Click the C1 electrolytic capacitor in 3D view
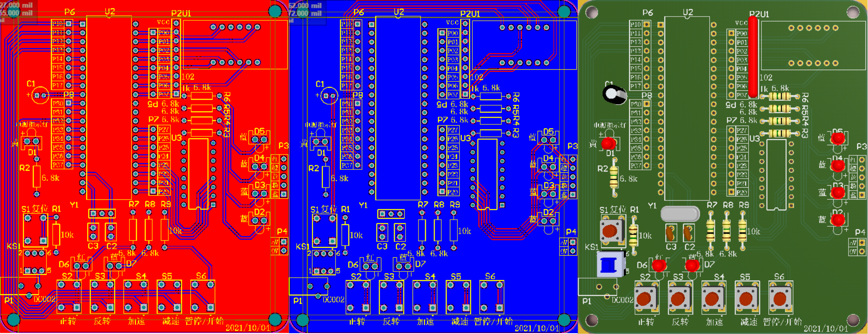This screenshot has height=334, width=868. pos(614,94)
